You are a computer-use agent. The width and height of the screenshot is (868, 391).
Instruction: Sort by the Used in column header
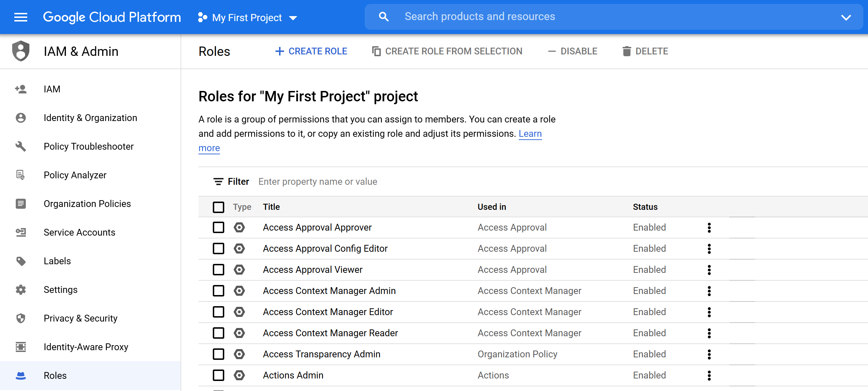(491, 207)
